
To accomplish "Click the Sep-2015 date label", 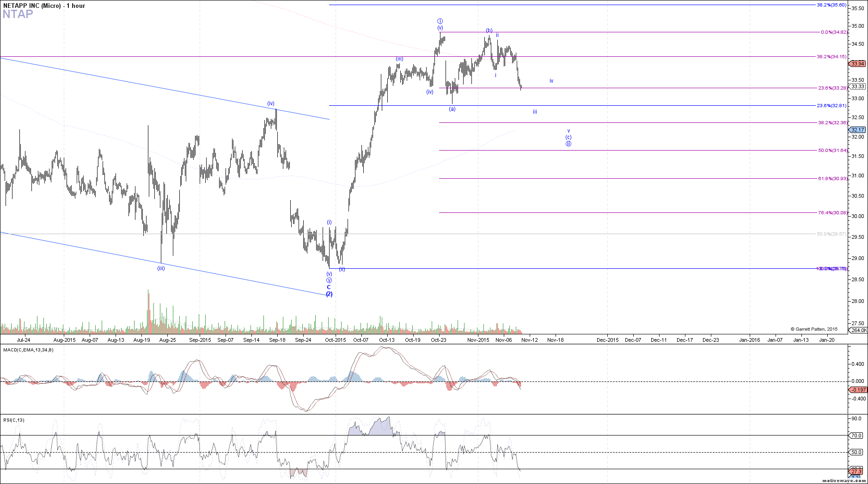I will point(200,340).
